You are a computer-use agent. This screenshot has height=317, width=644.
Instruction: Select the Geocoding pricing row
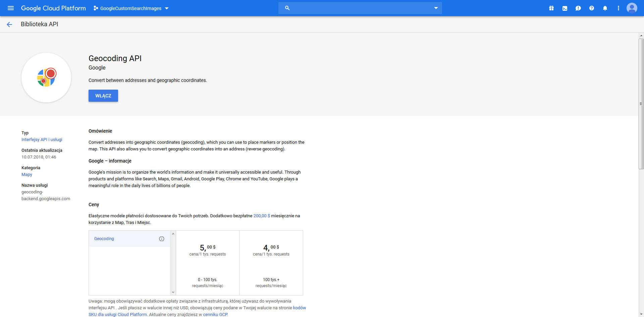click(129, 239)
